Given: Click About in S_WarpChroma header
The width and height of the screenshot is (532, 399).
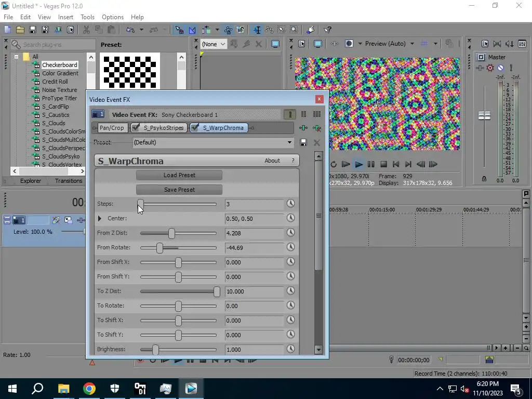Looking at the screenshot, I should tap(272, 161).
